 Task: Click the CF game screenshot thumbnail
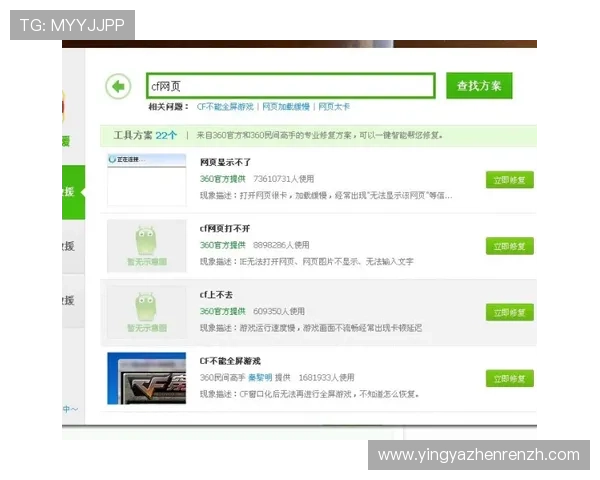(147, 378)
